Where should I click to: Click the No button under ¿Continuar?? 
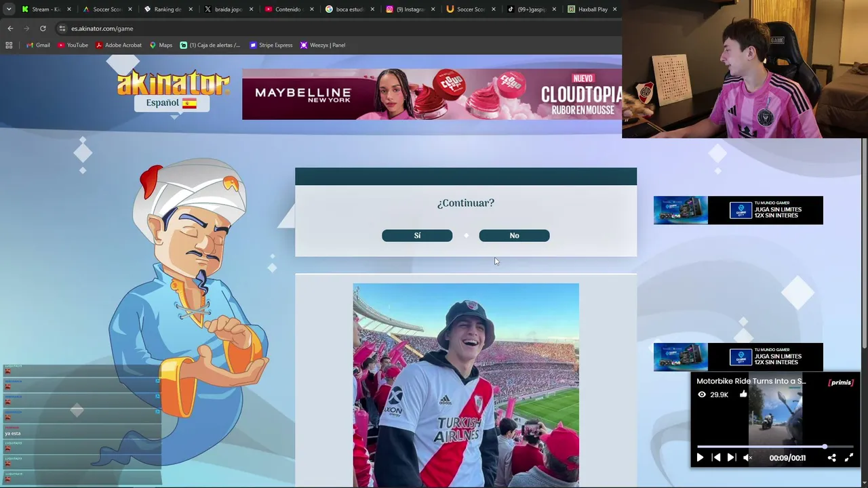[514, 235]
